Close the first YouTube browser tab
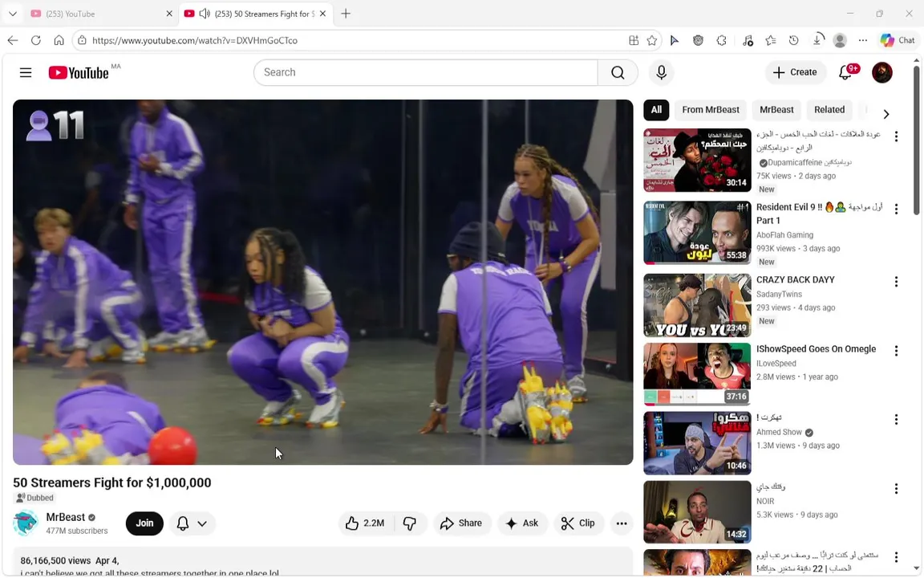 tap(169, 14)
